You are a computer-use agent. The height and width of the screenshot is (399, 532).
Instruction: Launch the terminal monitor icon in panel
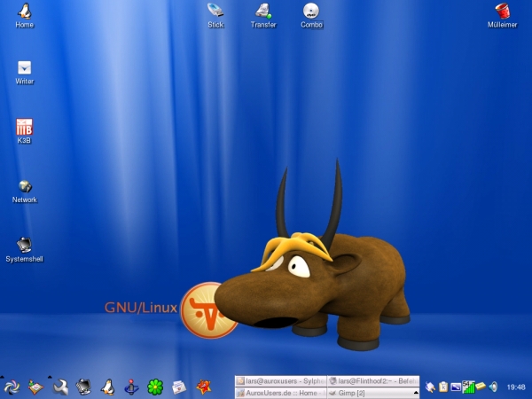click(x=84, y=387)
